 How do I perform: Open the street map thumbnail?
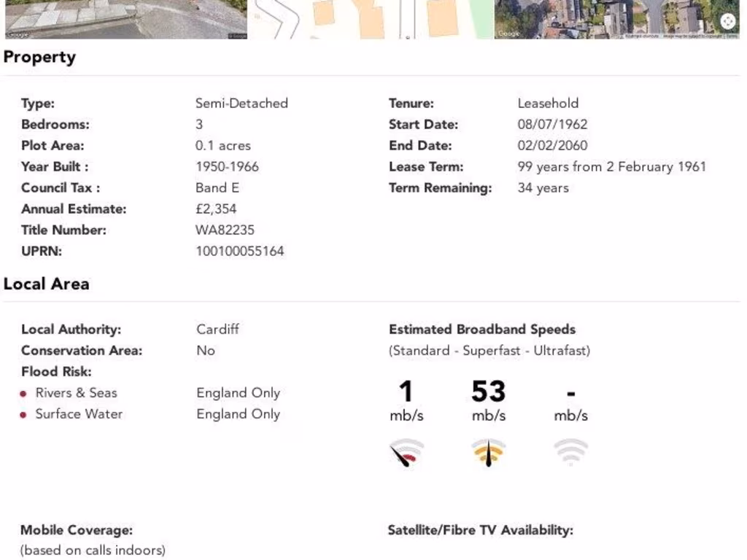coord(371,19)
